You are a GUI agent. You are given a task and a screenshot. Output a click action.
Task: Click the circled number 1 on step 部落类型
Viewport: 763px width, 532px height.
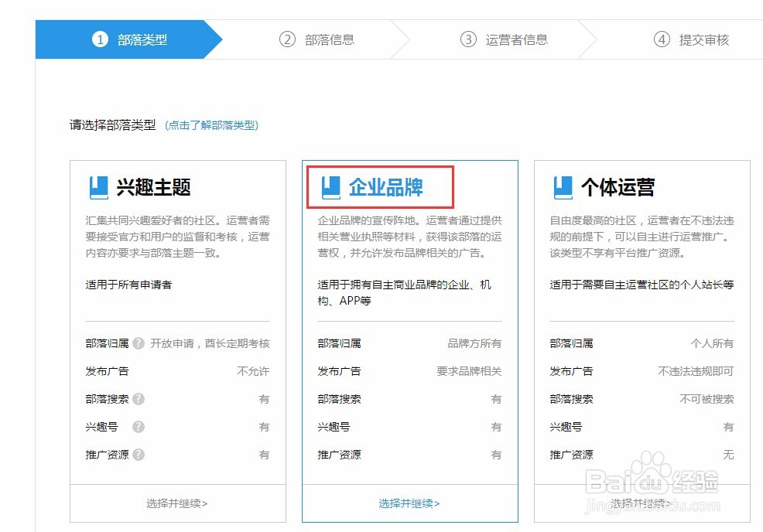tap(99, 40)
